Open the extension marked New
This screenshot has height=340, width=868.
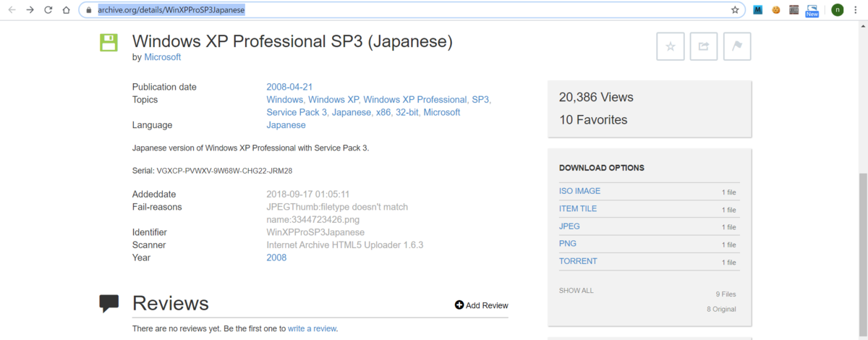click(812, 10)
